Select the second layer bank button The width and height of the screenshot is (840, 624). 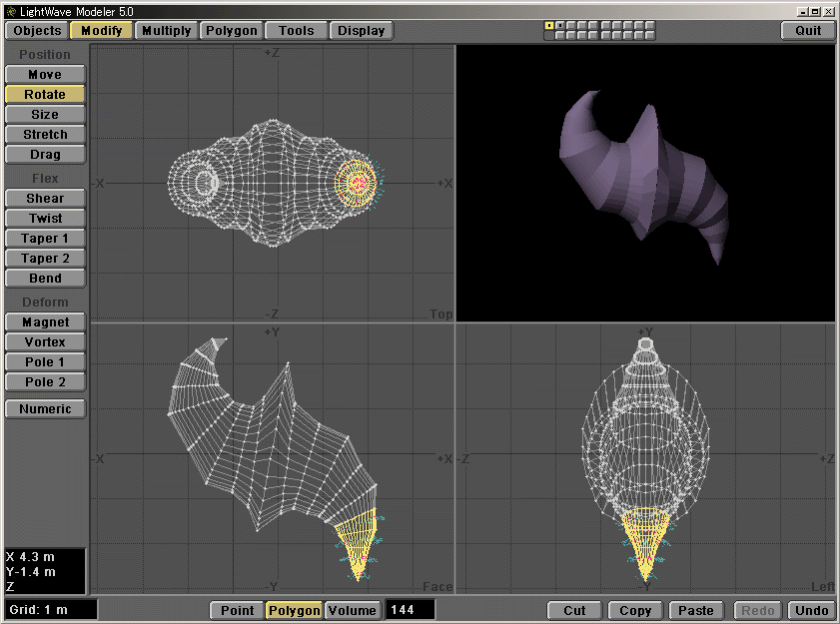560,26
